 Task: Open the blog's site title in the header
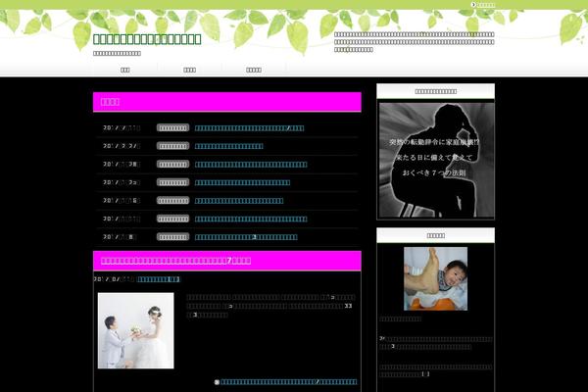click(x=147, y=39)
